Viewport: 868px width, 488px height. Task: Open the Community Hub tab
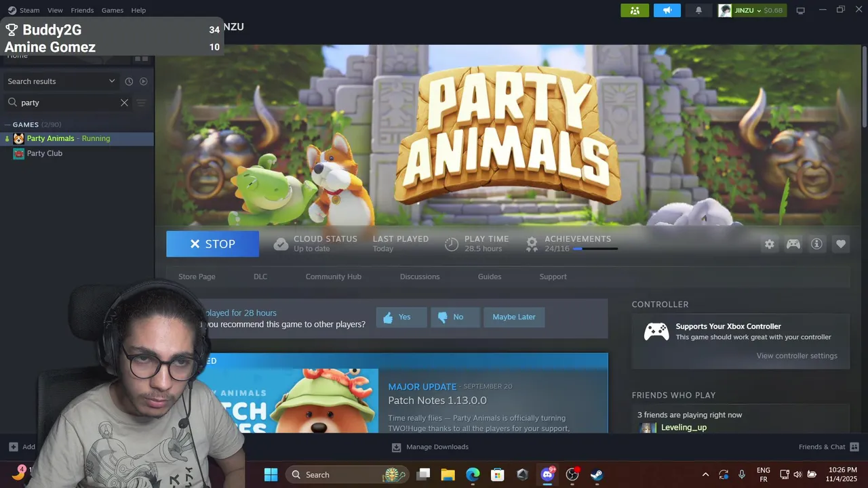pyautogui.click(x=334, y=277)
